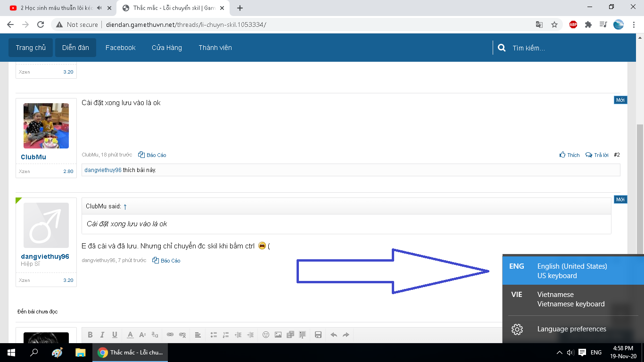Select Vietnamese keyboard input language
The image size is (644, 362).
(573, 299)
